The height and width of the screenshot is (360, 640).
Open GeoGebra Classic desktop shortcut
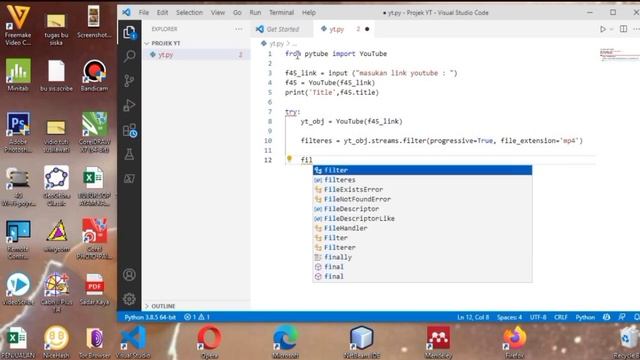[56, 186]
